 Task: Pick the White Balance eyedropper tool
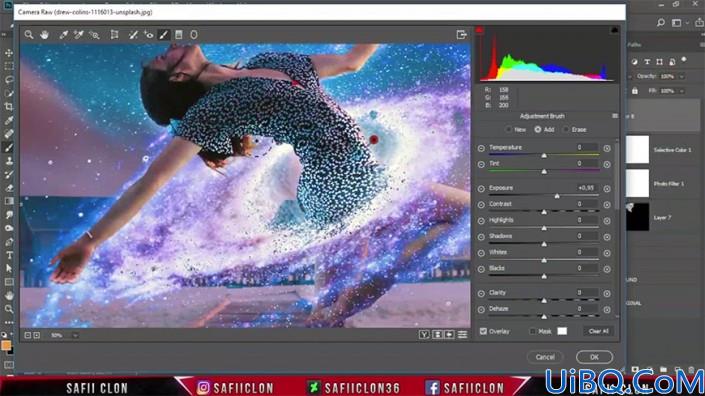pyautogui.click(x=63, y=35)
